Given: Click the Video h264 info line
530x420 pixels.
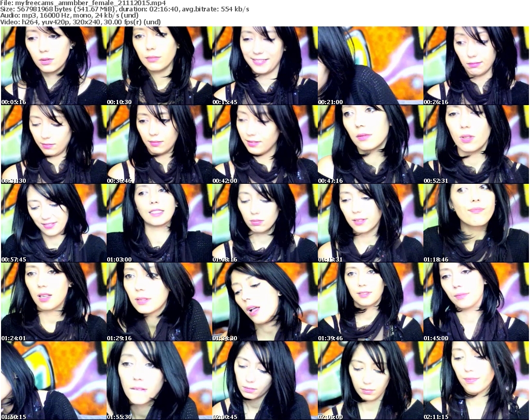Looking at the screenshot, I should pos(80,22).
